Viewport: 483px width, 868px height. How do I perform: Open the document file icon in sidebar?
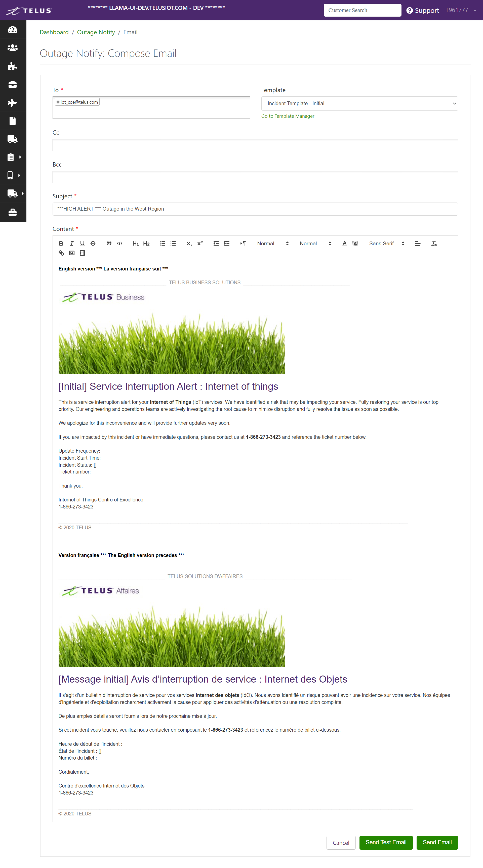click(x=13, y=121)
